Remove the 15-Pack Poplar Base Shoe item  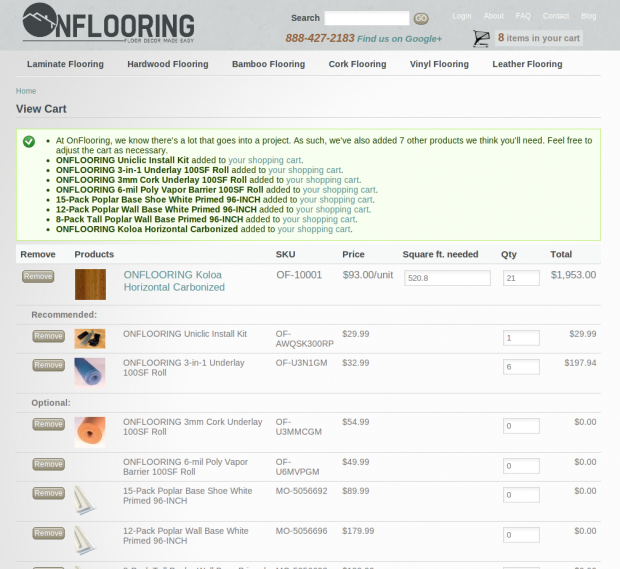point(49,493)
